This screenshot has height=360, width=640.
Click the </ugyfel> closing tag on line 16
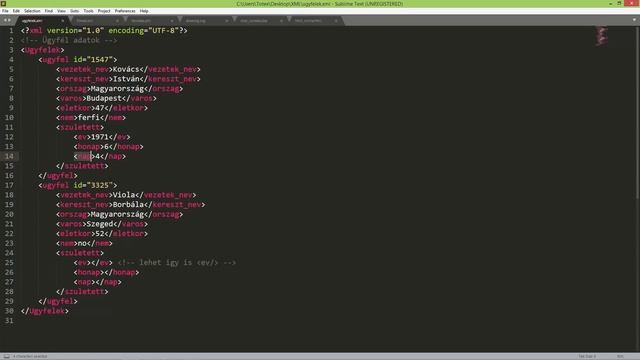58,176
